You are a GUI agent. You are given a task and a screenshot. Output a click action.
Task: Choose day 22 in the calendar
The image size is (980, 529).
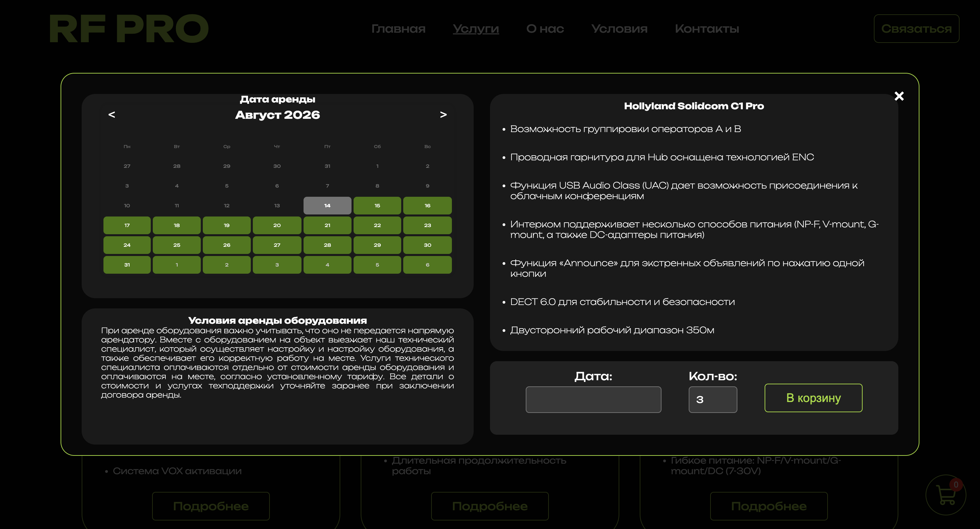[377, 225]
